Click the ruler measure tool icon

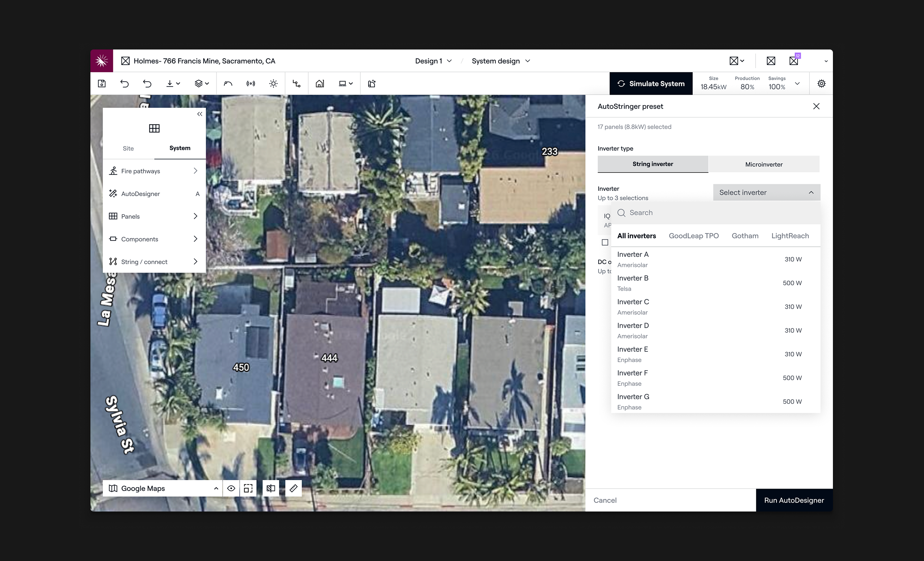point(293,488)
